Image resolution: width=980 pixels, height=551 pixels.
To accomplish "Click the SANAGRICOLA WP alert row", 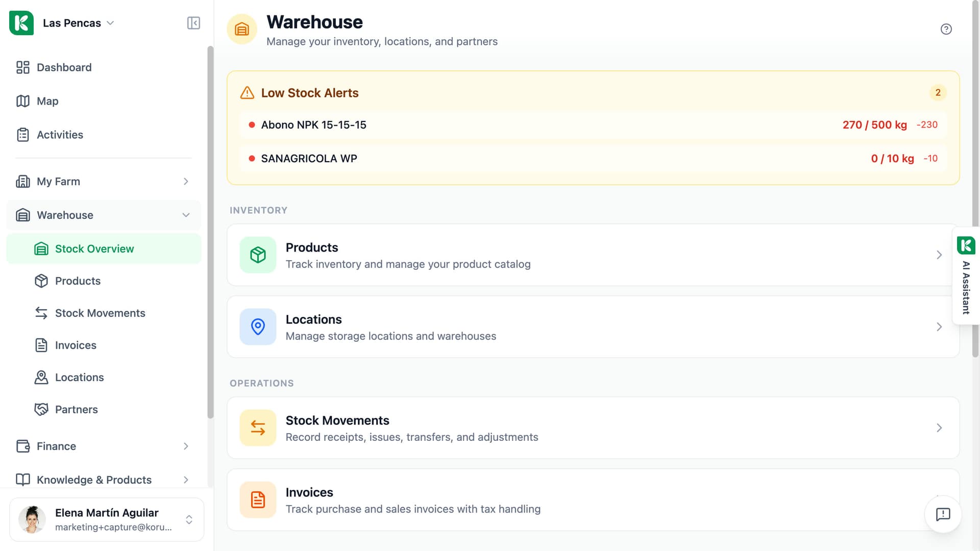I will (593, 159).
